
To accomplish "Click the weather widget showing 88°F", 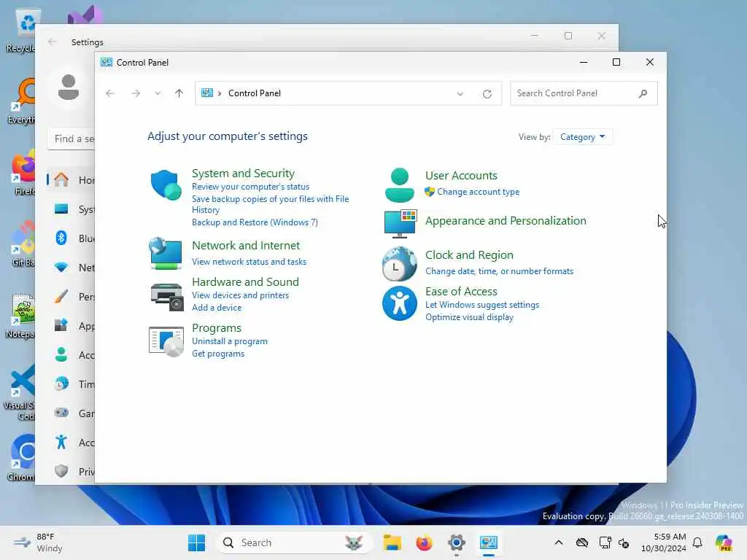I will coord(38,542).
